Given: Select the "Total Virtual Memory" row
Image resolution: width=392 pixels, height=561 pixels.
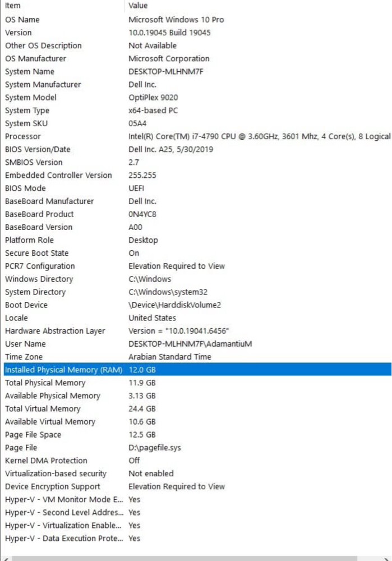Looking at the screenshot, I should 197,408.
